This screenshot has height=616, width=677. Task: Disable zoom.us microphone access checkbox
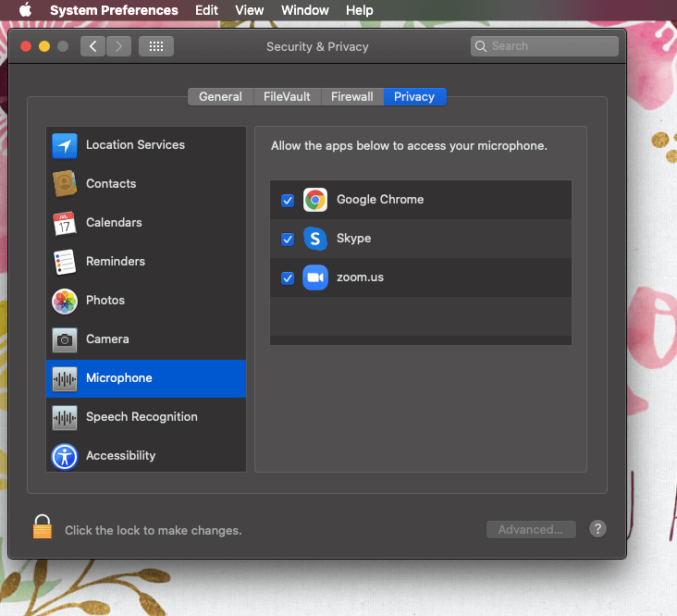click(288, 277)
